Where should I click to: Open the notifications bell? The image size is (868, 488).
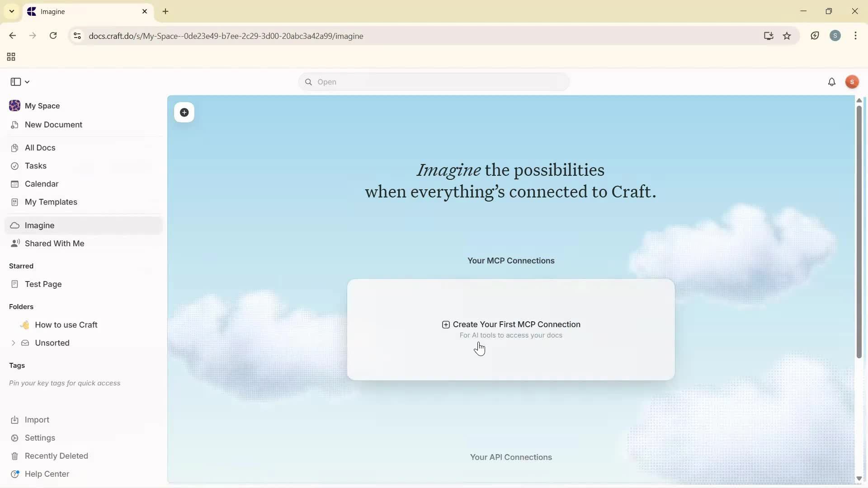click(x=832, y=82)
